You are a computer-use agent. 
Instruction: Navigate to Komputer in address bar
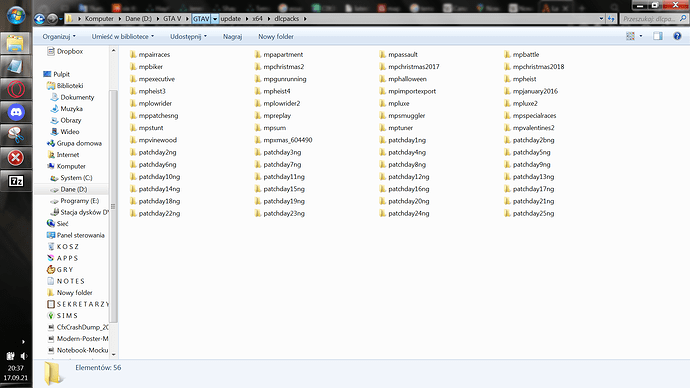(99, 18)
